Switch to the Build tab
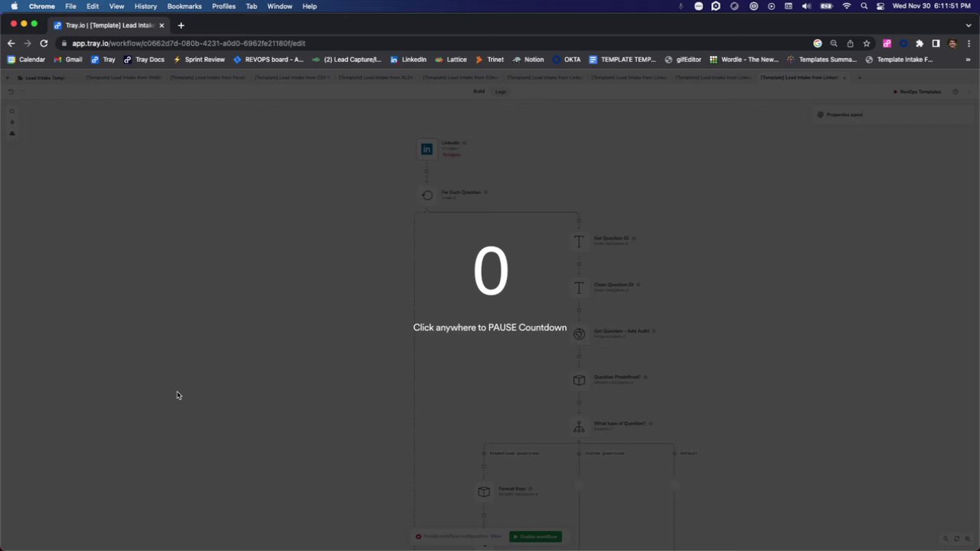 (479, 91)
